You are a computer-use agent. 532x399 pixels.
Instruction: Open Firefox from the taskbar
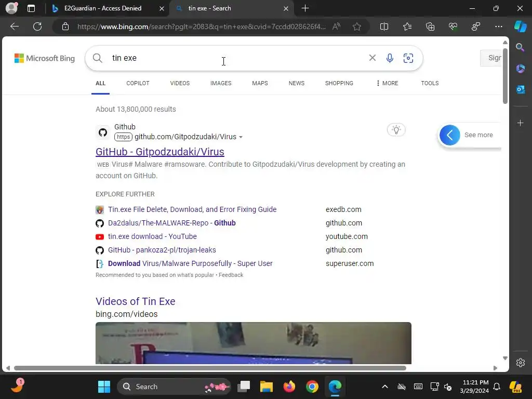tap(289, 387)
